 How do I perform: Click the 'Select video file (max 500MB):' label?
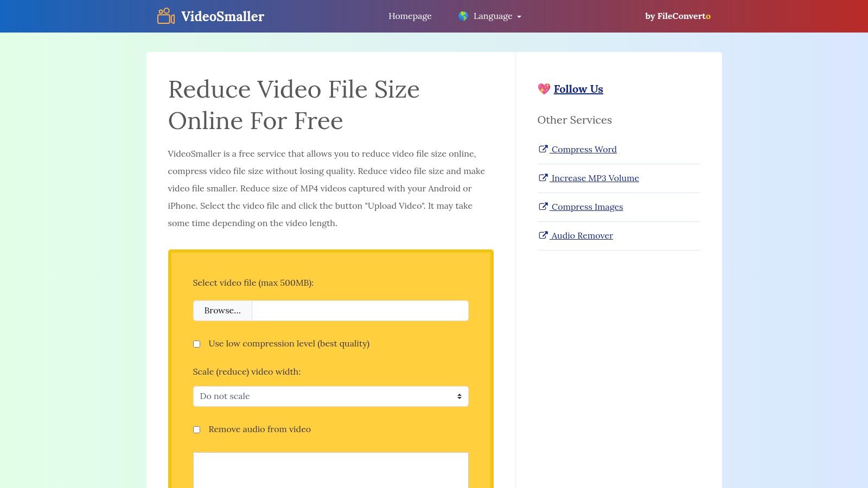(x=253, y=283)
